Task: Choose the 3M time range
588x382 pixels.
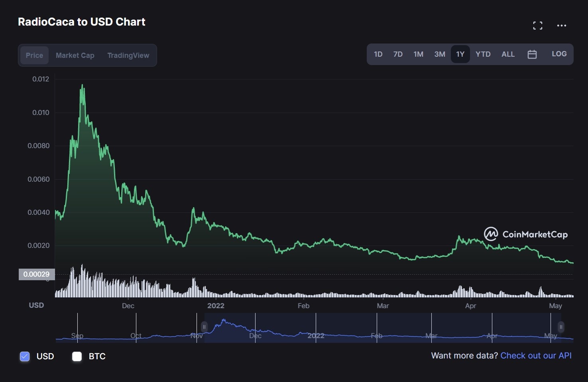Action: (x=440, y=54)
